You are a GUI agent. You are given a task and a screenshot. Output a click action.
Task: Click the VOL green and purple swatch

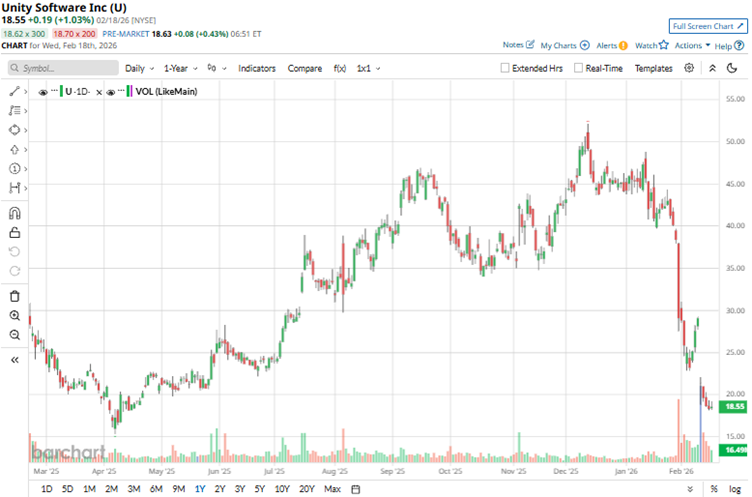(x=129, y=91)
